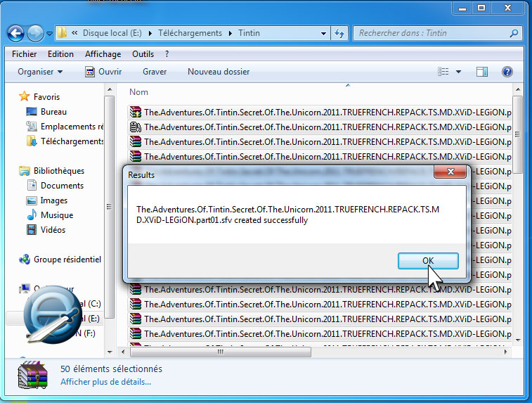
Task: Click file list scroll right arrow
Action: (x=506, y=352)
